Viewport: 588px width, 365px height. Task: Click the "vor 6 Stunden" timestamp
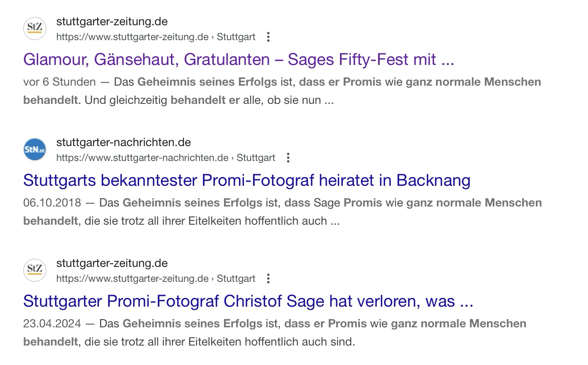(59, 82)
